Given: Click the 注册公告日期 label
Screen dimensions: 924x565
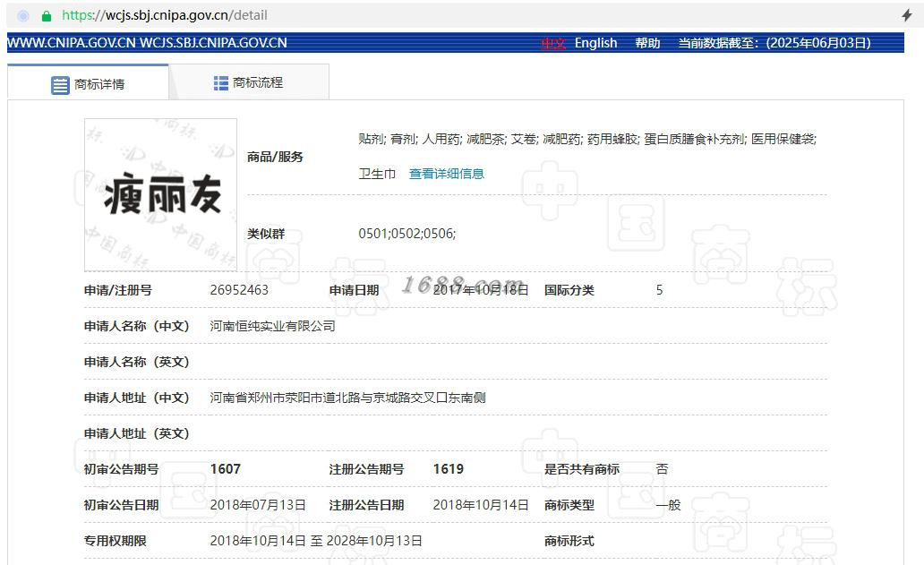Looking at the screenshot, I should click(366, 505).
